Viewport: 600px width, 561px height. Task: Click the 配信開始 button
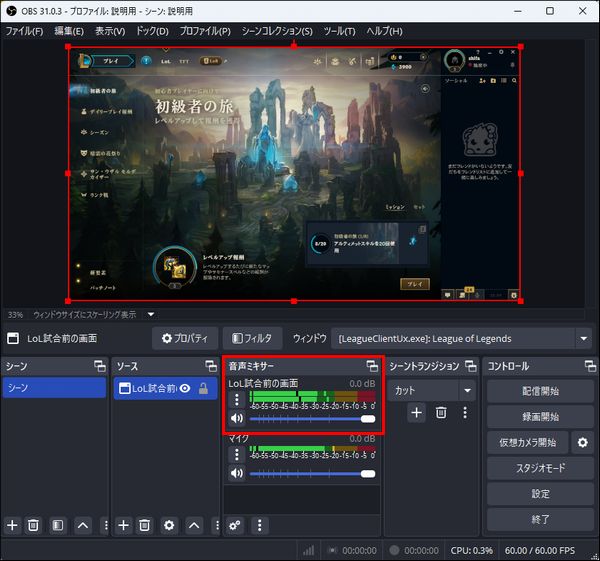point(540,391)
